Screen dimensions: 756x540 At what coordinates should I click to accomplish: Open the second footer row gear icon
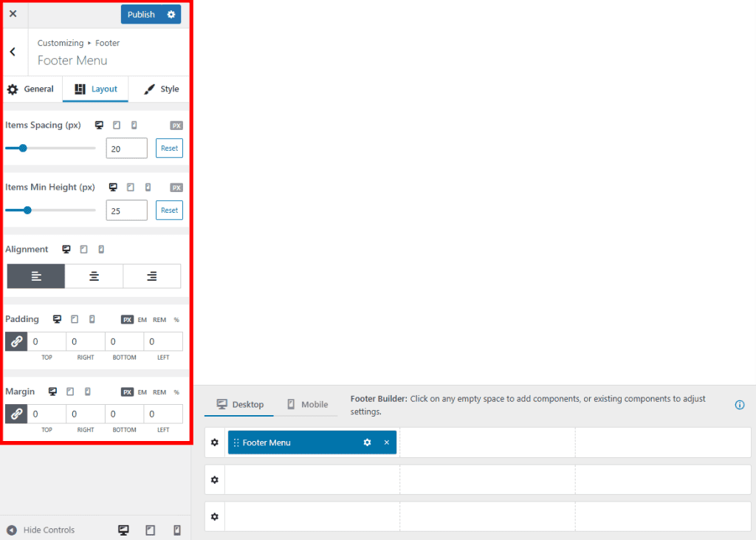pos(214,479)
